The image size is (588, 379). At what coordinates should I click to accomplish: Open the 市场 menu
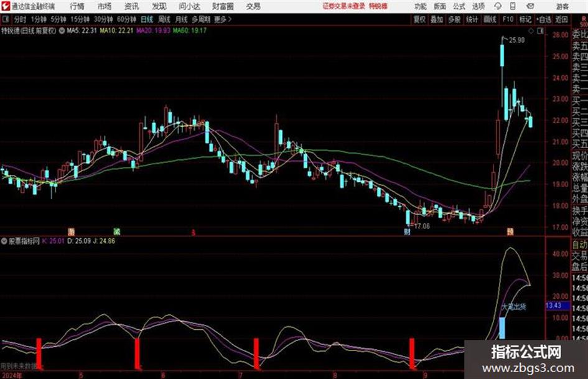coord(105,6)
